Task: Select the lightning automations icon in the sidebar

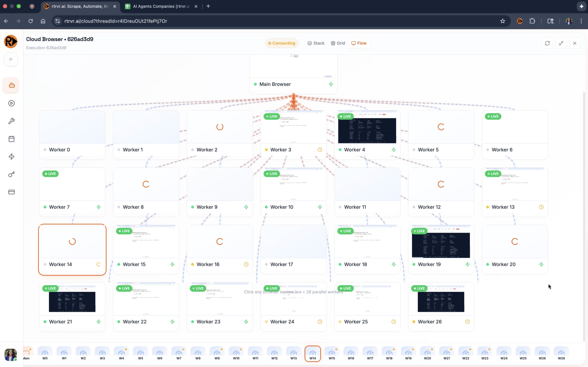Action: [x=11, y=156]
